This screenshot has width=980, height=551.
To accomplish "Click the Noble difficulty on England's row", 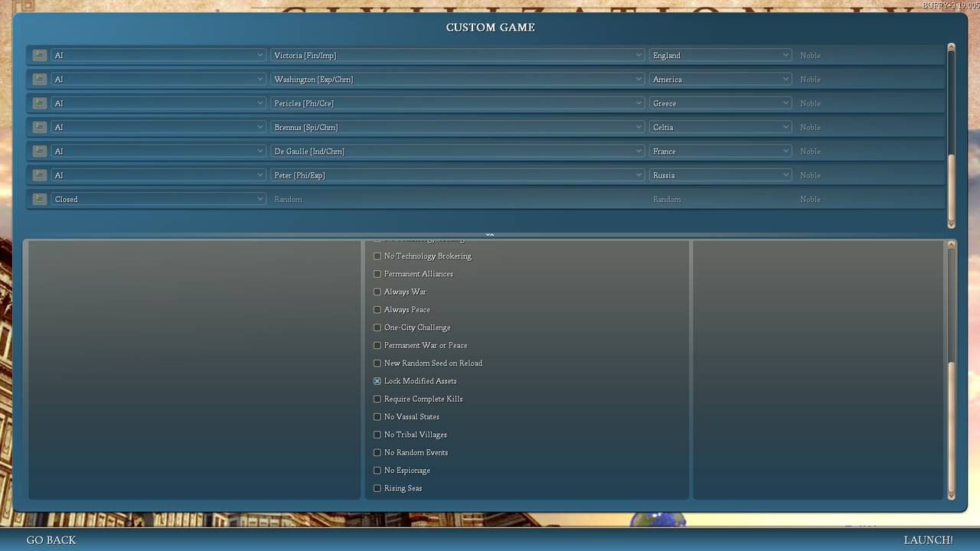I will (810, 55).
